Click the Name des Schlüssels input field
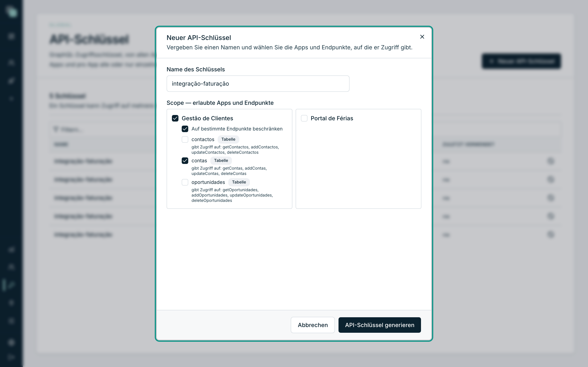 pos(258,84)
